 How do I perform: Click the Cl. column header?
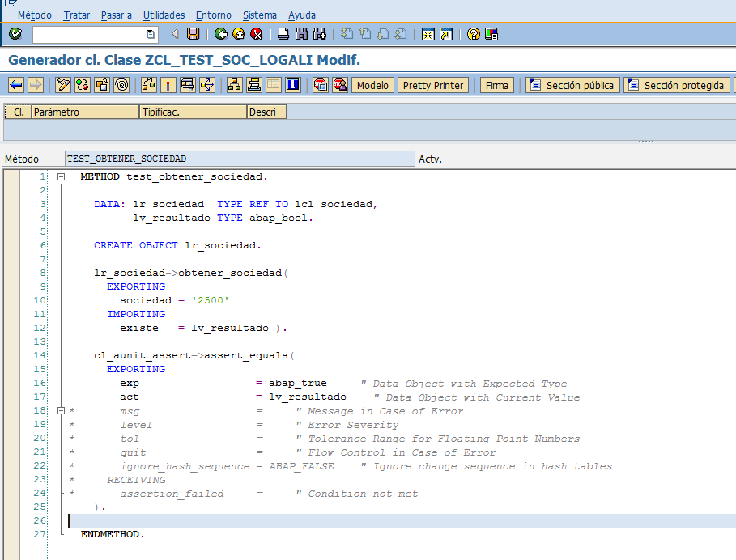[19, 112]
